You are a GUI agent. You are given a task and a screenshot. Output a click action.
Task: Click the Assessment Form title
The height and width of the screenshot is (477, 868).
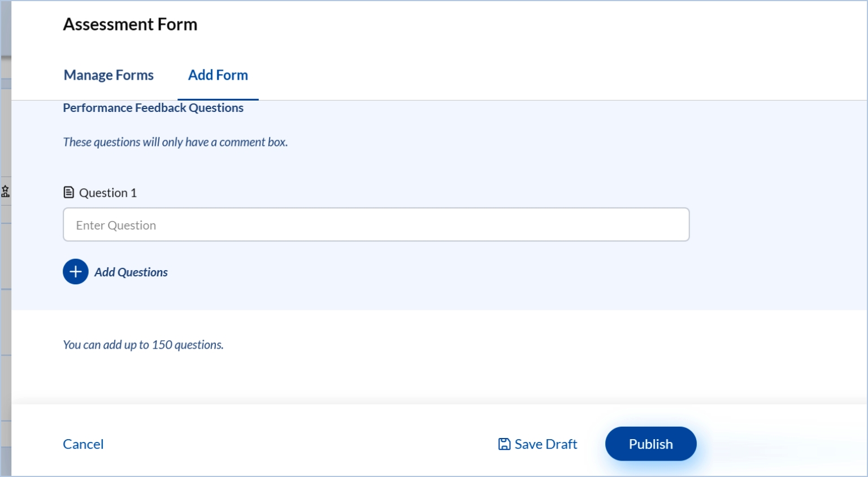(x=130, y=24)
